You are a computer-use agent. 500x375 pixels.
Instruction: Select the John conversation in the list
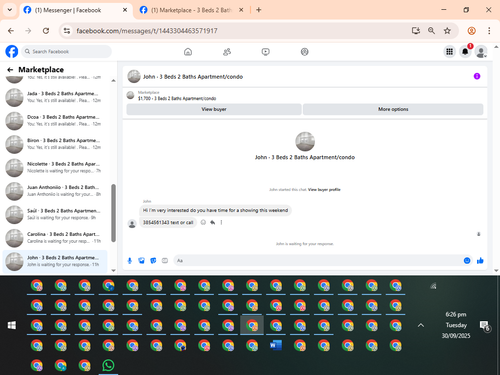55,261
